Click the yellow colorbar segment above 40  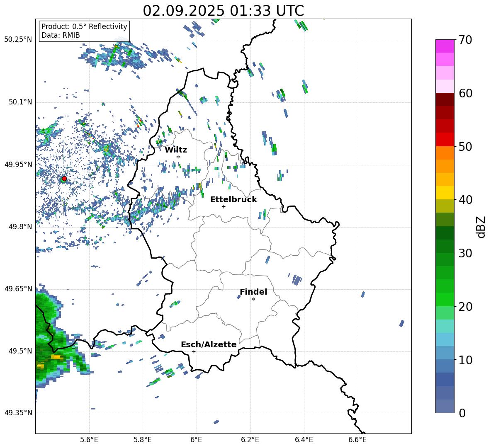click(445, 193)
